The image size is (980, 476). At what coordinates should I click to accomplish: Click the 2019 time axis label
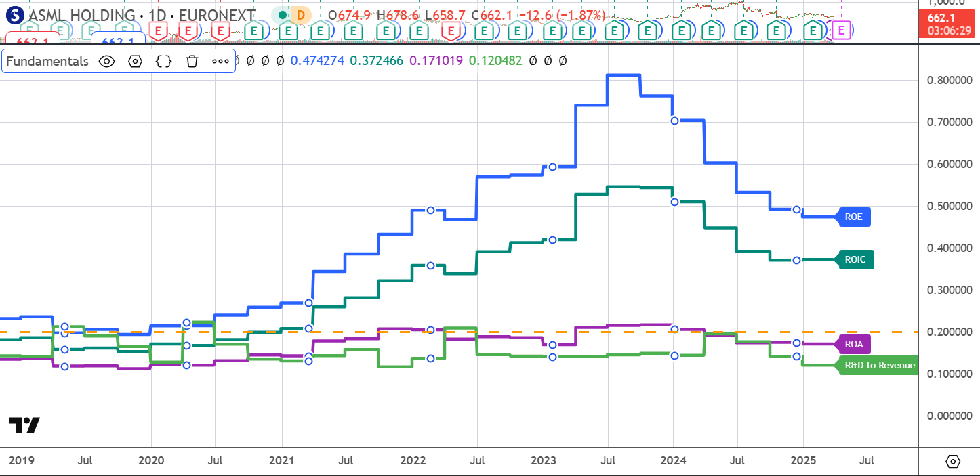coord(22,460)
